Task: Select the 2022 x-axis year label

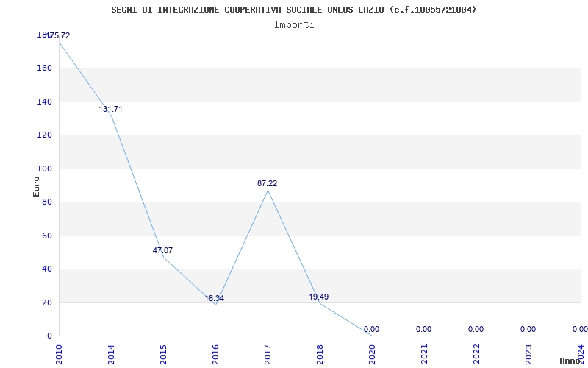Action: pos(476,355)
